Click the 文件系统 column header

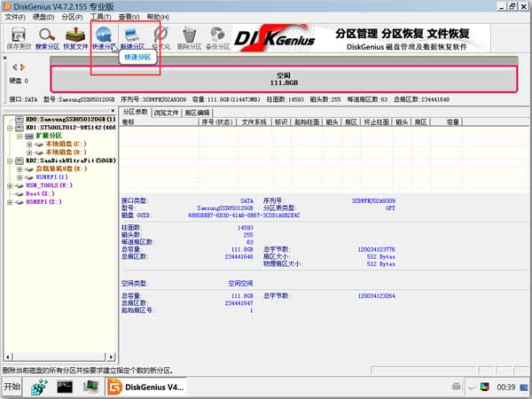[254, 122]
